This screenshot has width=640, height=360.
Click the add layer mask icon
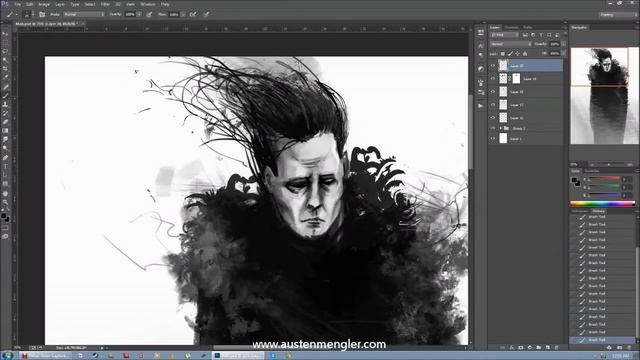pos(521,347)
